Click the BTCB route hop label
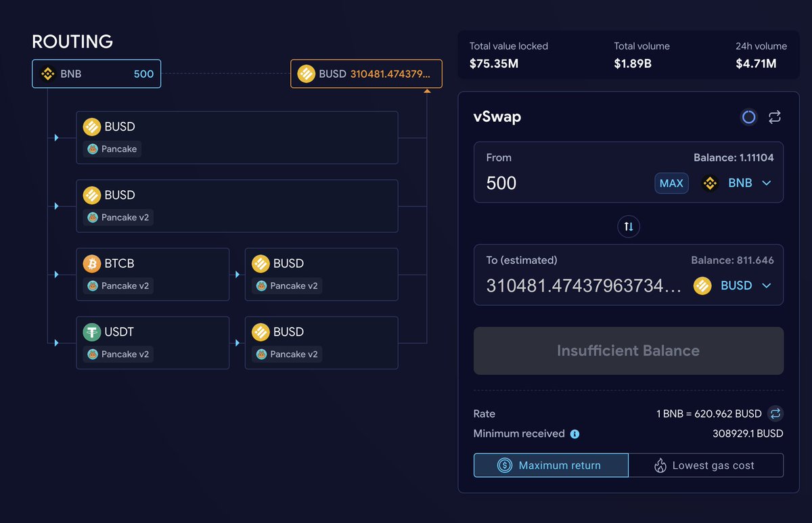The height and width of the screenshot is (523, 812). pyautogui.click(x=119, y=263)
